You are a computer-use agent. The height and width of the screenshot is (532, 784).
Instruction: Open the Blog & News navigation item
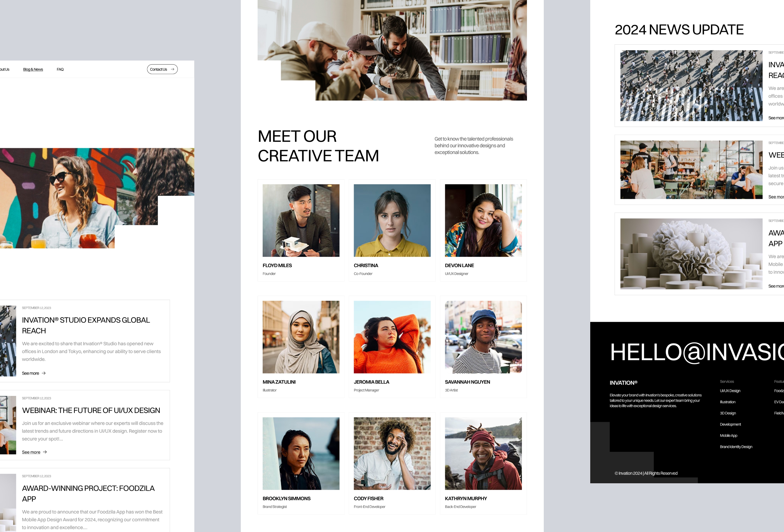[33, 69]
